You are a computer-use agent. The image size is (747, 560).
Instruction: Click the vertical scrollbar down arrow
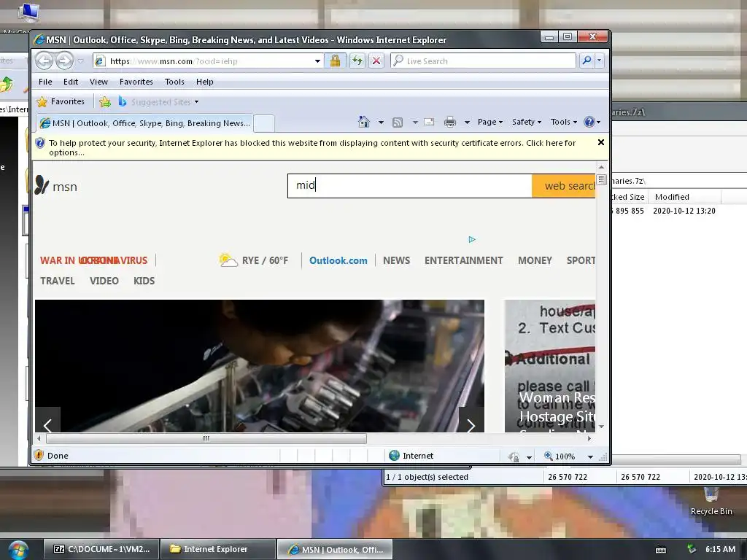tap(601, 427)
